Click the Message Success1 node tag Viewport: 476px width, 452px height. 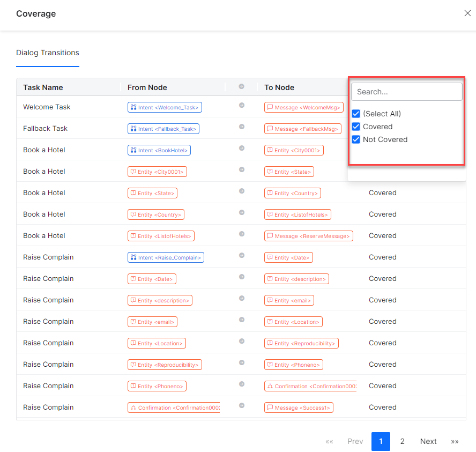[x=299, y=407]
